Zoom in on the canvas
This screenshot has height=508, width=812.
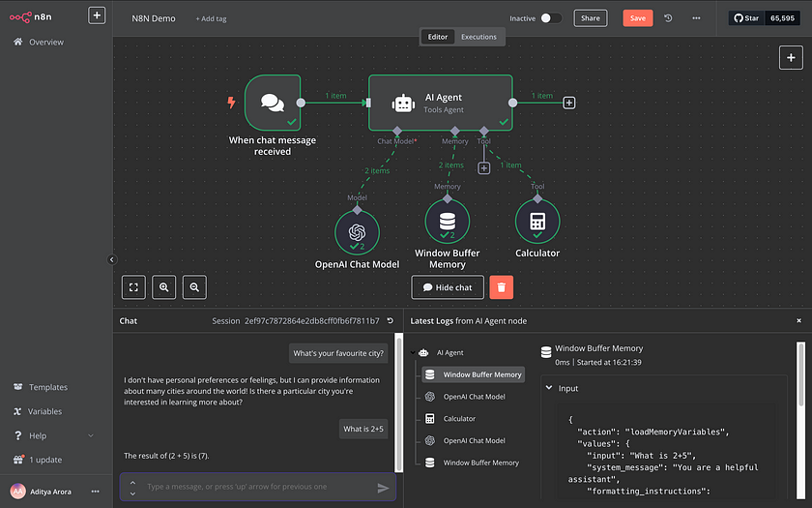click(x=163, y=287)
